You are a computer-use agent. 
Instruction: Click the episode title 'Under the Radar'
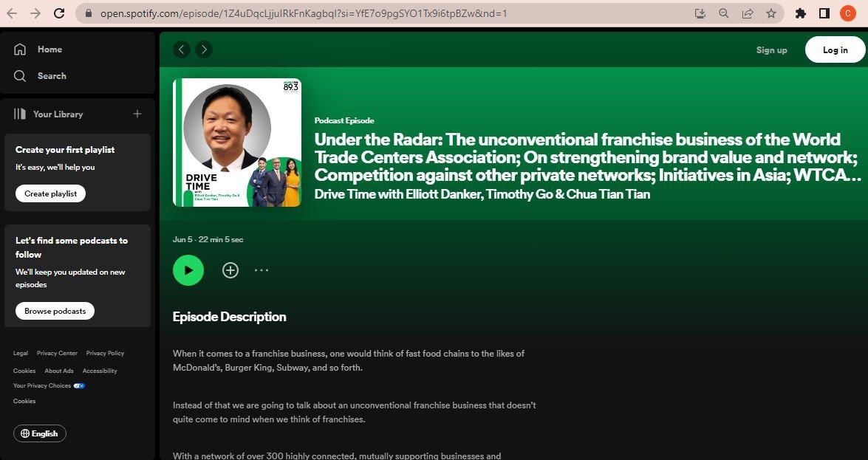[x=589, y=157]
